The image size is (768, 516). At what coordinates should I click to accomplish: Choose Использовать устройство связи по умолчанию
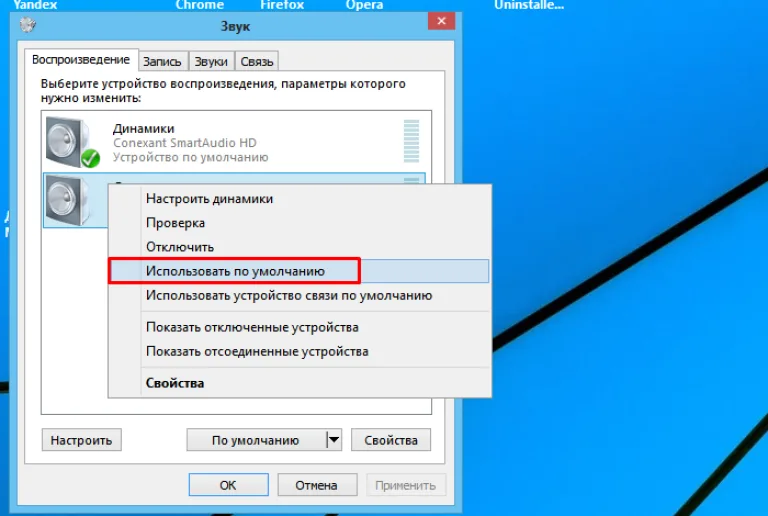299,295
